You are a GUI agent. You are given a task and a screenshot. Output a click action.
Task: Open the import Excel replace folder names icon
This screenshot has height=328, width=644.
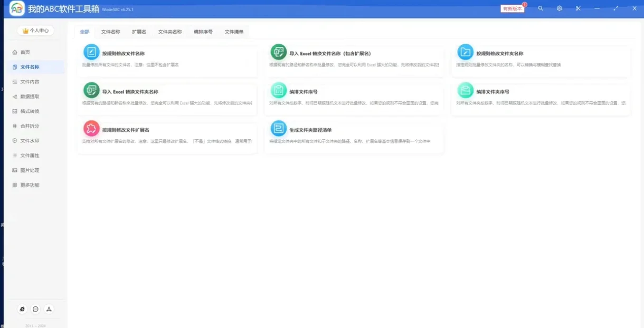91,90
